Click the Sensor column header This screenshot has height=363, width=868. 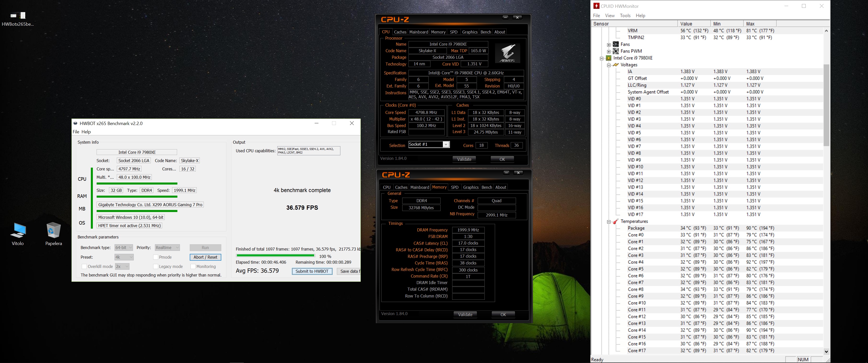[635, 24]
